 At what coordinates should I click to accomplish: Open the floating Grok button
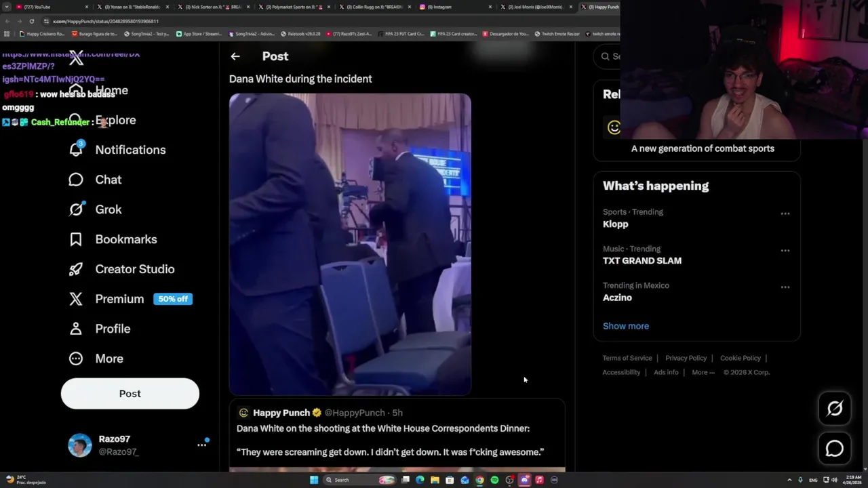(x=835, y=408)
